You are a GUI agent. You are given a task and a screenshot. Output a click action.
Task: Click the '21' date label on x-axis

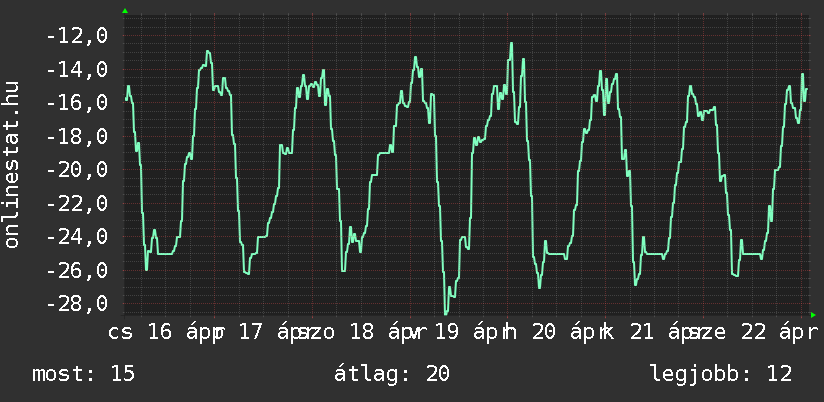[639, 332]
